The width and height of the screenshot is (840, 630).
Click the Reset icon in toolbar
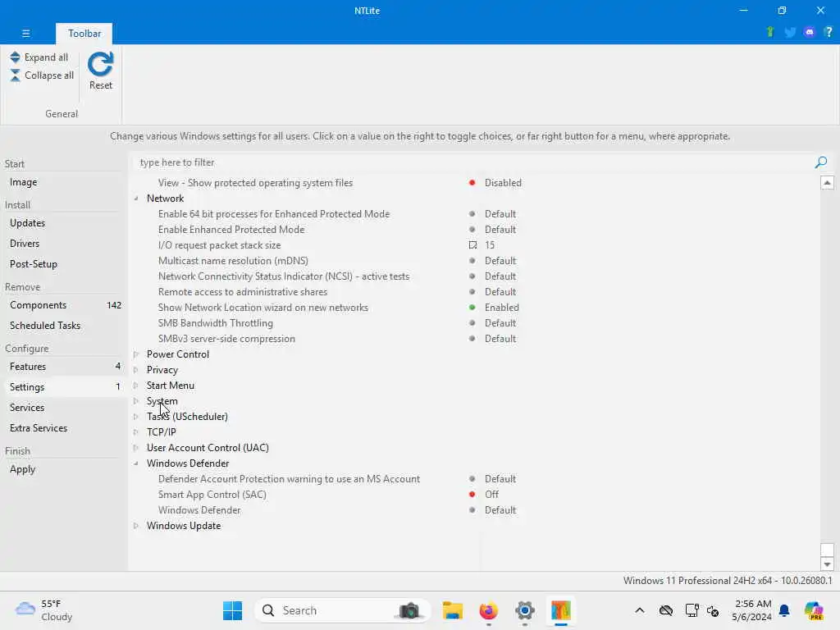tap(101, 65)
